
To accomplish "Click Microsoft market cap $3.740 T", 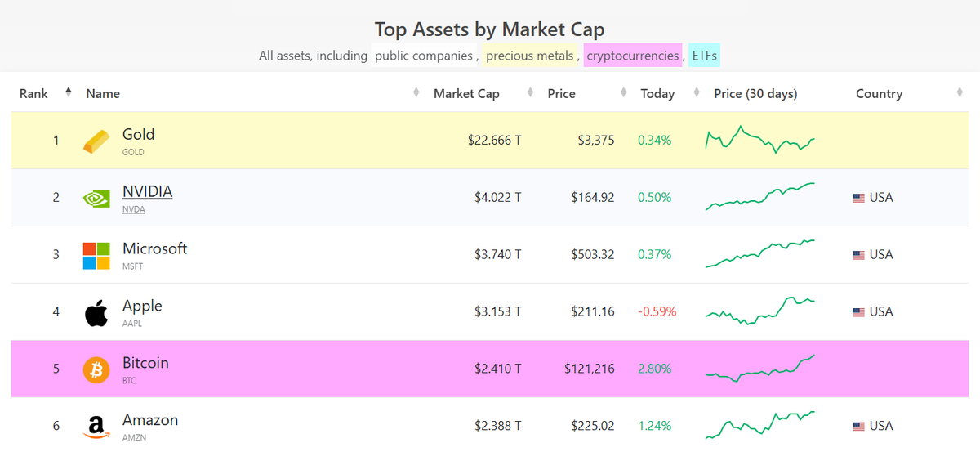I will 497,255.
